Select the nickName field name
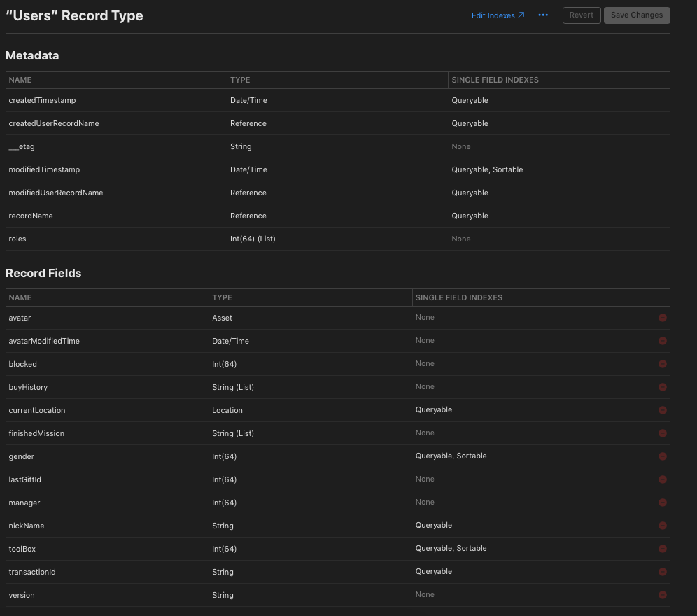697x616 pixels. pyautogui.click(x=26, y=526)
